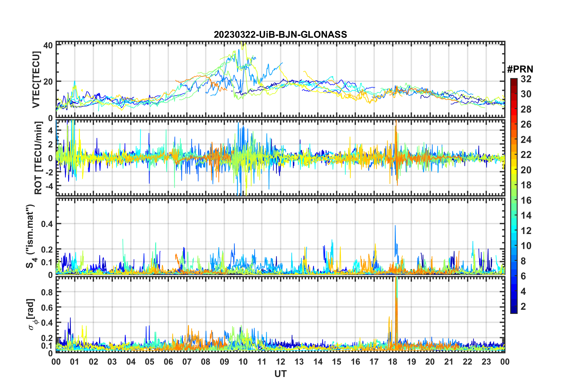Select colorbar tick label 32
This screenshot has width=561, height=392.
click(526, 79)
